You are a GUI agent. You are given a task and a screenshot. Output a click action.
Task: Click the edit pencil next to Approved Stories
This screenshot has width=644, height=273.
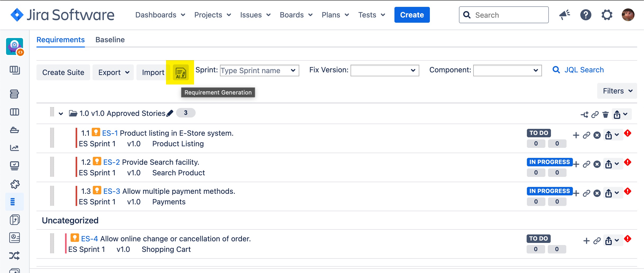(x=170, y=113)
